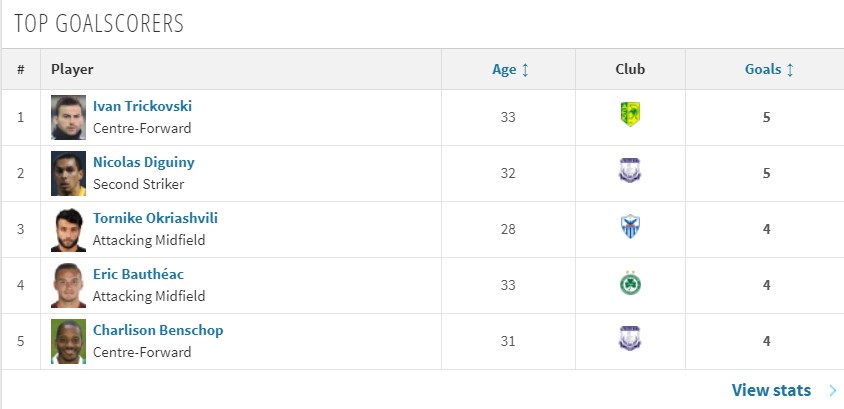This screenshot has width=844, height=409.
Task: Open Tornike Okriashvili's player profile link
Action: [155, 218]
